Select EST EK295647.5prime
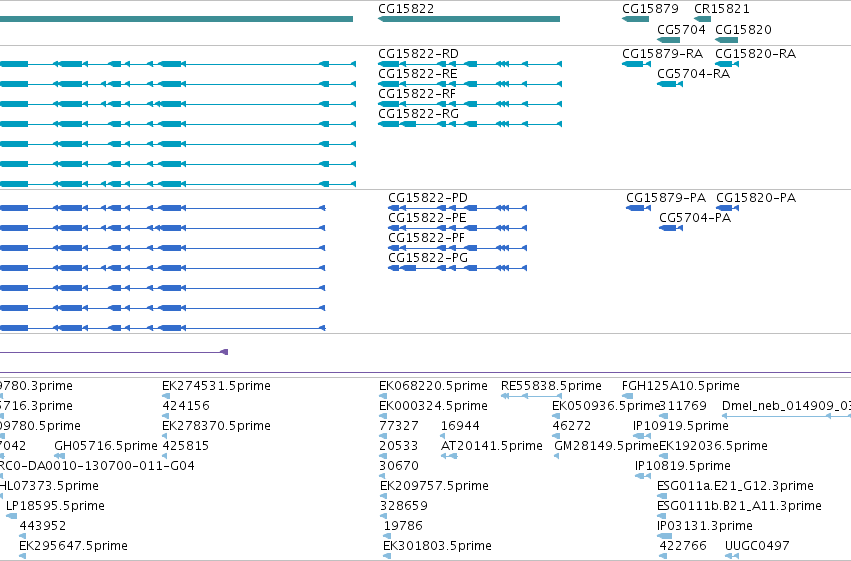This screenshot has width=851, height=561. 73,546
